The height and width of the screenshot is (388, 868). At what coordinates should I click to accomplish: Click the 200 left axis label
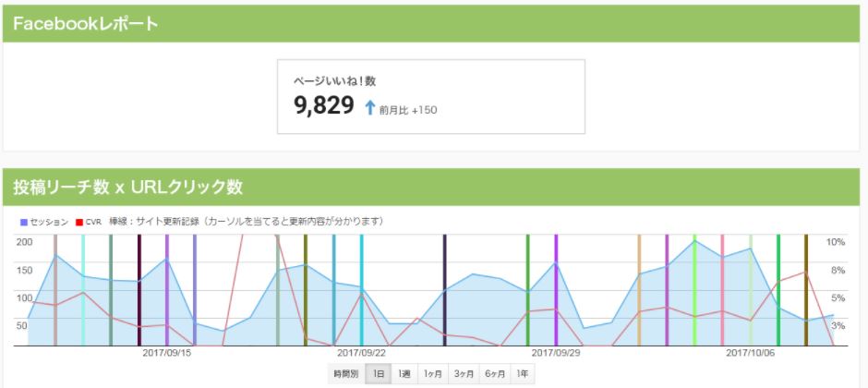click(x=25, y=242)
